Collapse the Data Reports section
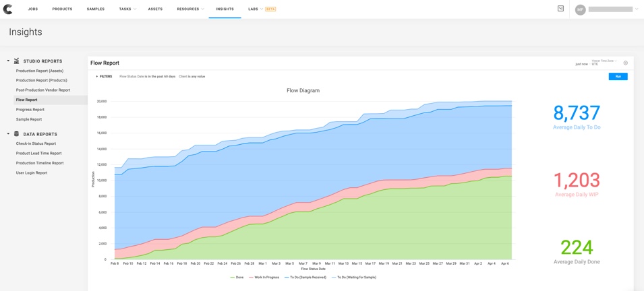Screen dimensions: 644x291 [x=8, y=134]
